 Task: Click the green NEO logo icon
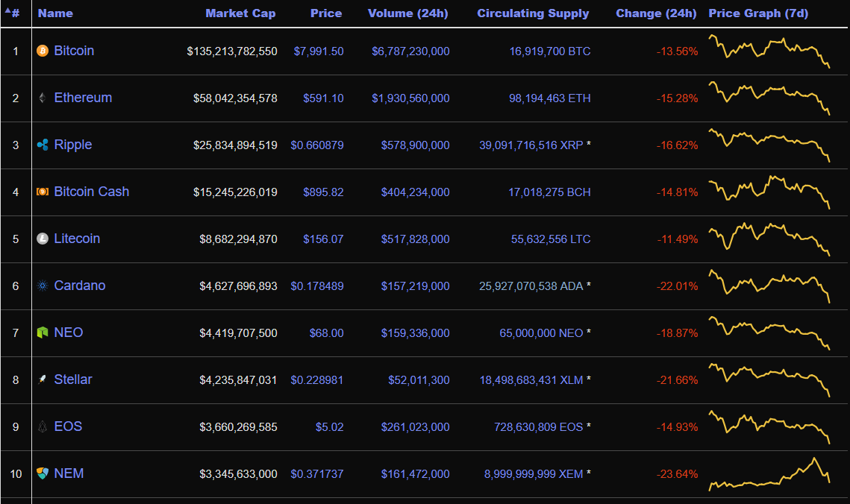pos(43,333)
